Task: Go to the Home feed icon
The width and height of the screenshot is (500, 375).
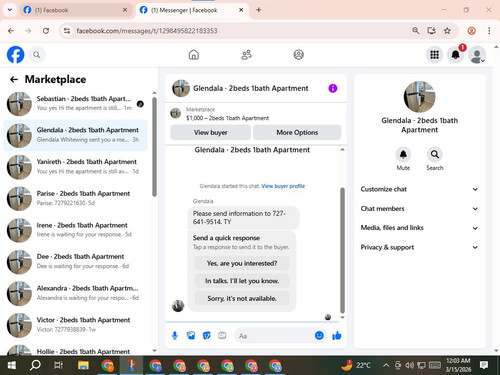Action: point(194,55)
